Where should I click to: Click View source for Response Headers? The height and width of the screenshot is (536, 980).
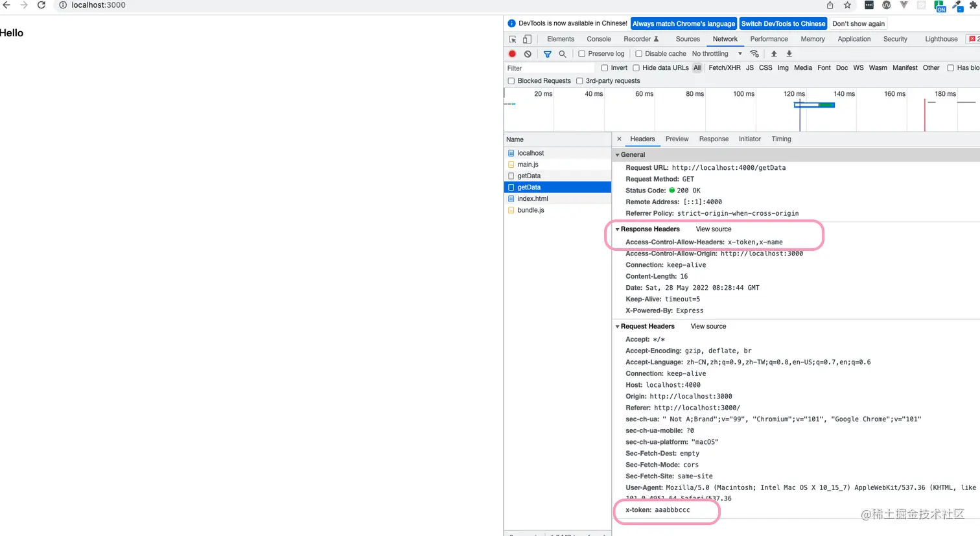click(x=714, y=229)
